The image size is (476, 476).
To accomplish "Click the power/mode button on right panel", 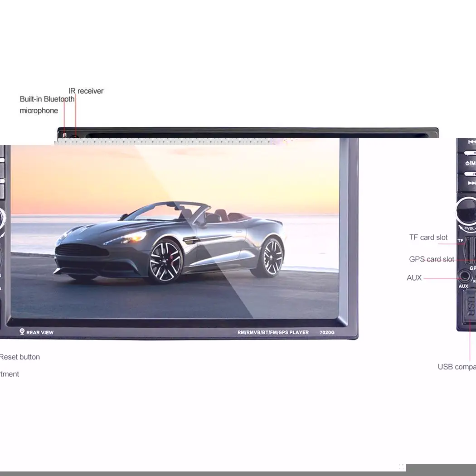I will [x=470, y=163].
